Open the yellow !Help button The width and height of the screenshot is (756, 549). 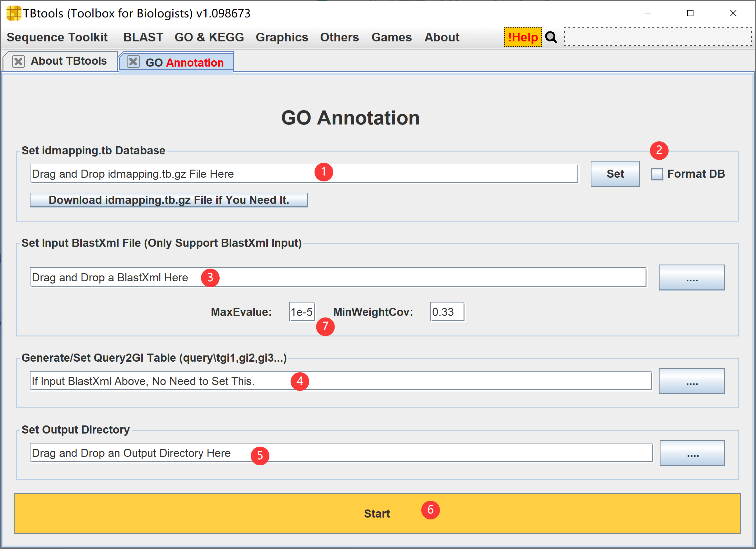523,37
